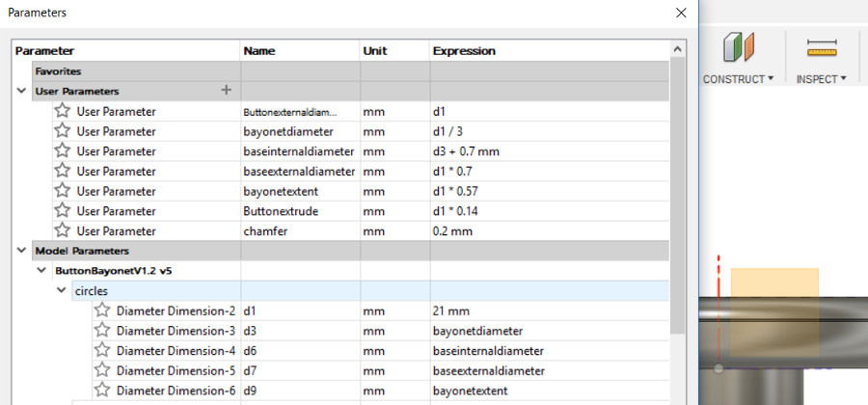This screenshot has height=405, width=868.
Task: Collapse the circles sketch group
Action: pos(62,290)
